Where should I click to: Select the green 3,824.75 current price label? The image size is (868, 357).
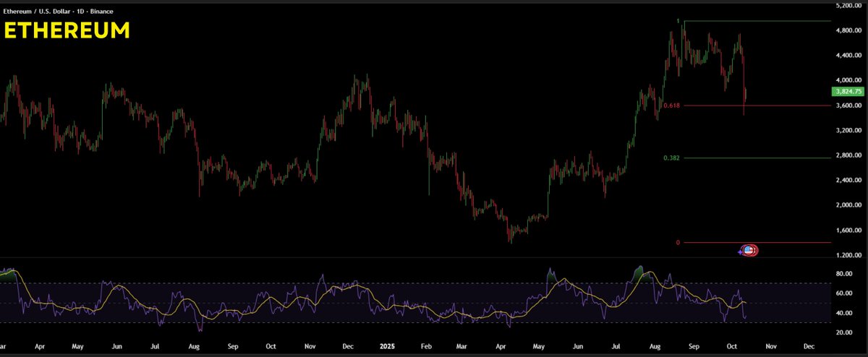(848, 92)
